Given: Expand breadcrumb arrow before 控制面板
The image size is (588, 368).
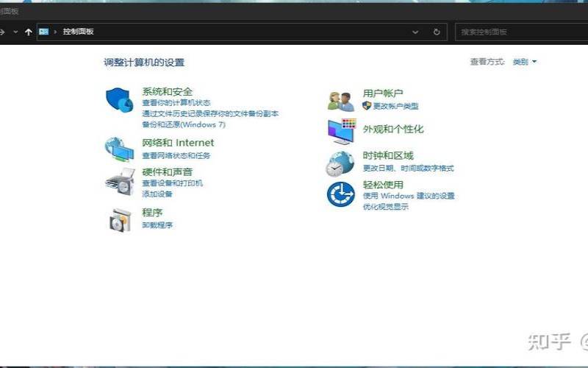Looking at the screenshot, I should pos(56,32).
